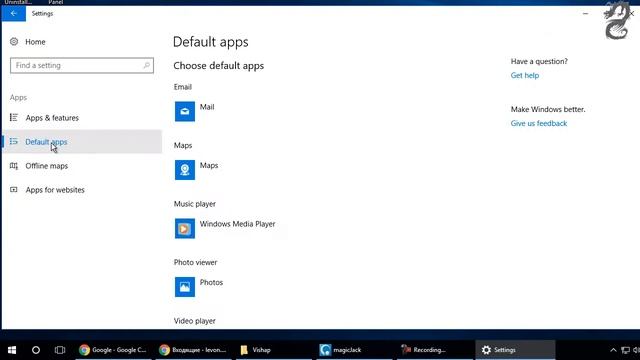
Task: Open the Windows Start menu
Action: click(x=12, y=350)
